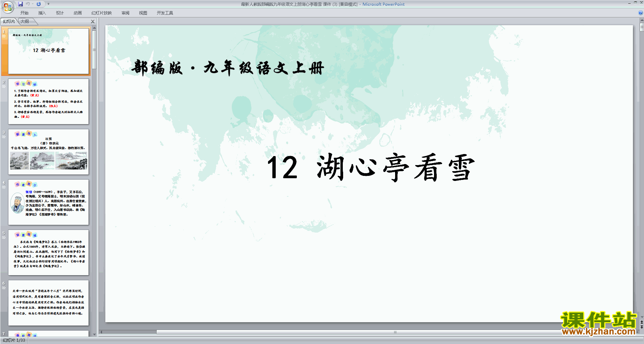Switch to the 动画 ribbon tab
This screenshot has width=644, height=344.
[x=78, y=13]
